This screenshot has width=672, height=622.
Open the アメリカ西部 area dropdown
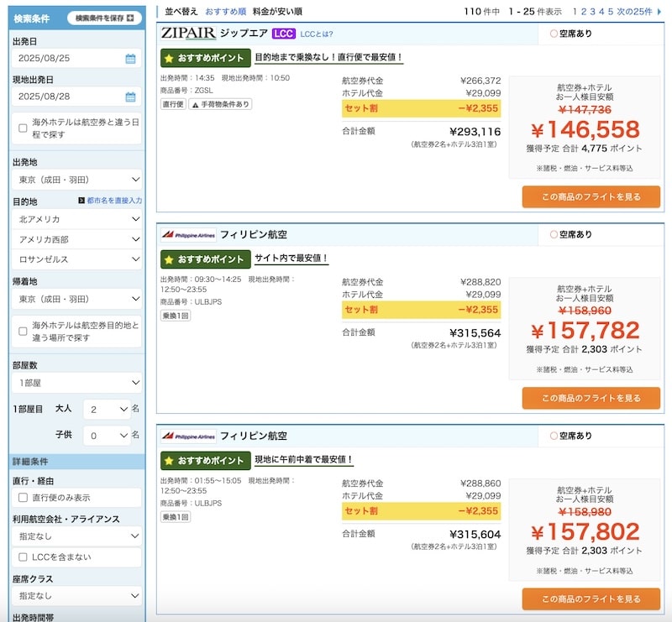(x=76, y=239)
